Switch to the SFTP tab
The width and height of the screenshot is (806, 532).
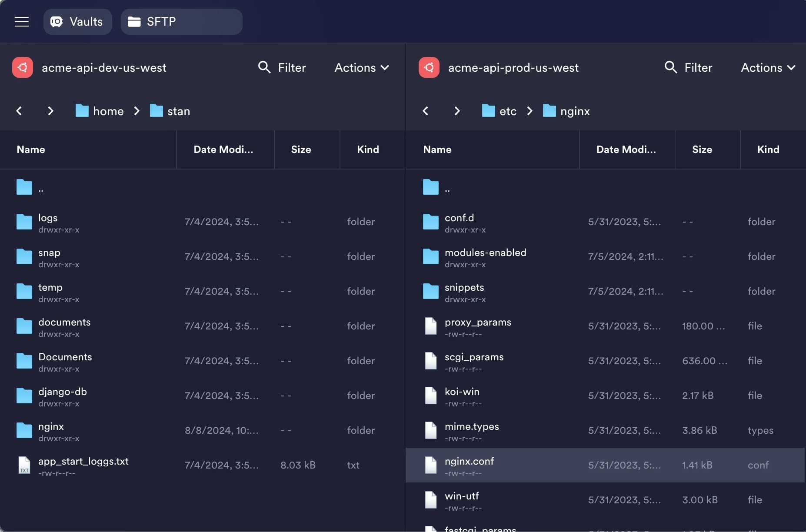click(182, 22)
